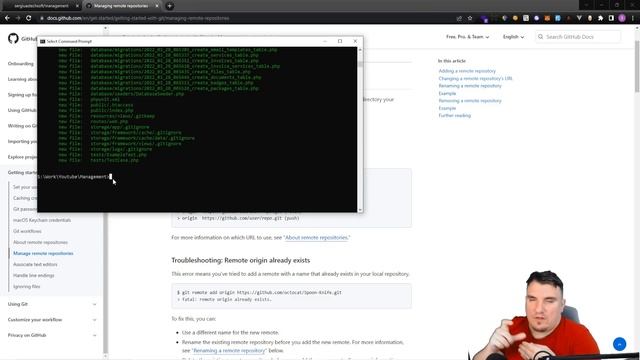Open a new tab with the plus button

click(169, 6)
